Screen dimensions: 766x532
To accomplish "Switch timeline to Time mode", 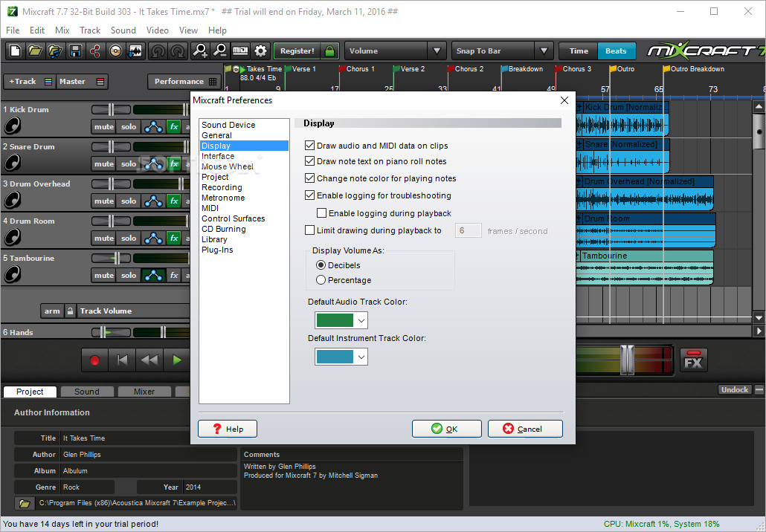I will coord(579,51).
